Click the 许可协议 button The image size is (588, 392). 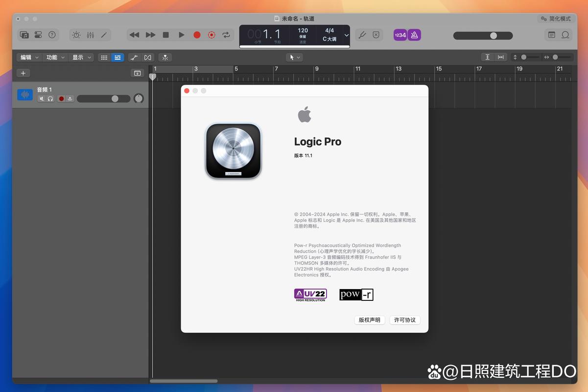pos(404,320)
